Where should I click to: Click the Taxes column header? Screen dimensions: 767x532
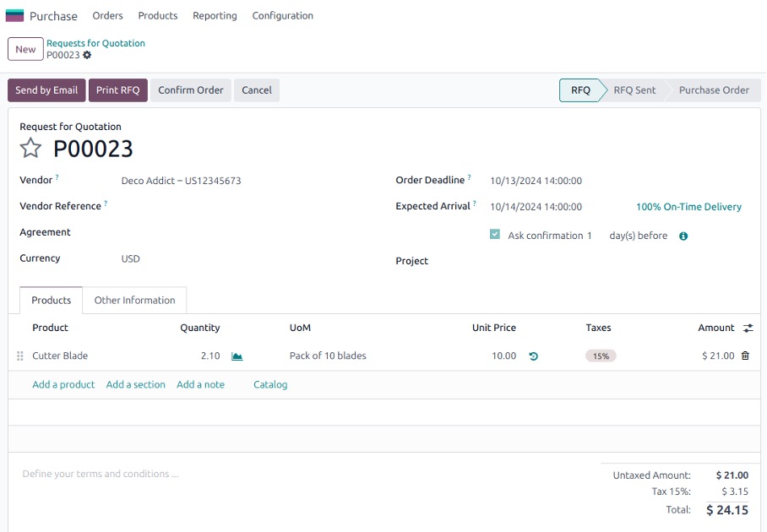tap(598, 328)
